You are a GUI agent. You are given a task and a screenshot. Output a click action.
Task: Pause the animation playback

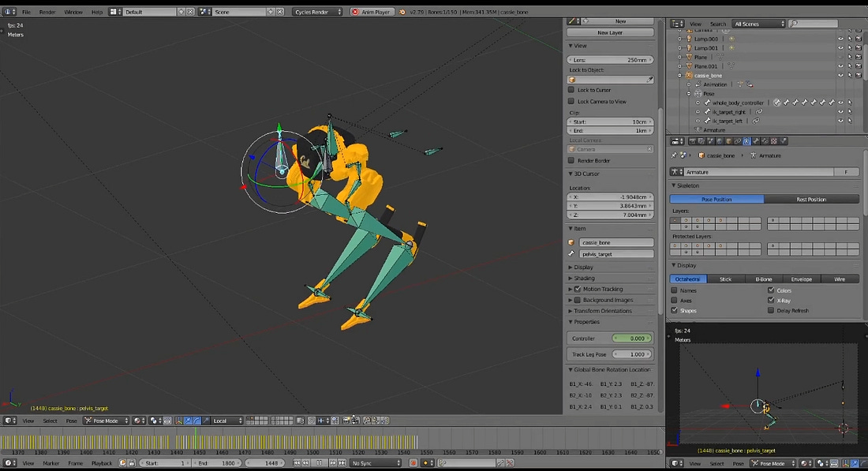click(x=320, y=463)
